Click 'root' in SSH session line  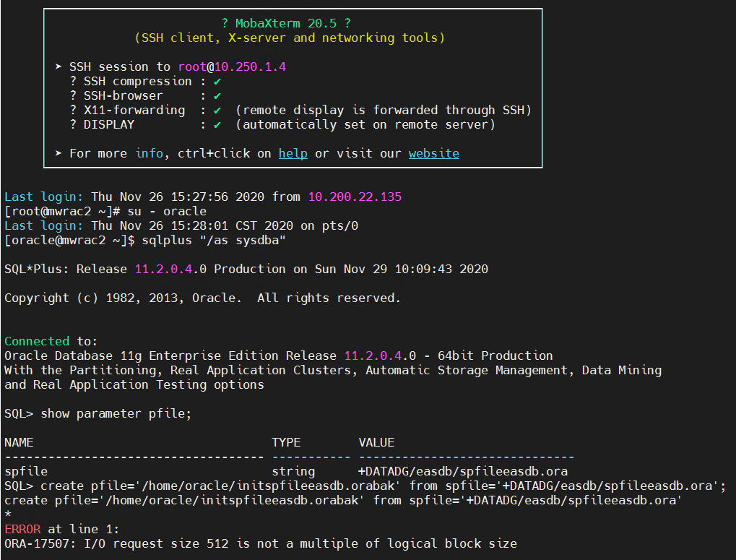pyautogui.click(x=192, y=66)
